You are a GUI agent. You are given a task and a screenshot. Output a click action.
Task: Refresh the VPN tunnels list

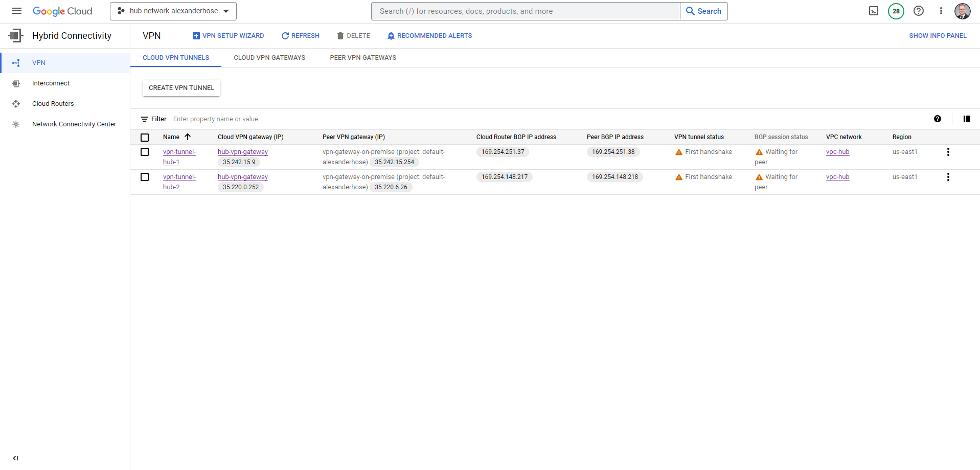pyautogui.click(x=300, y=35)
